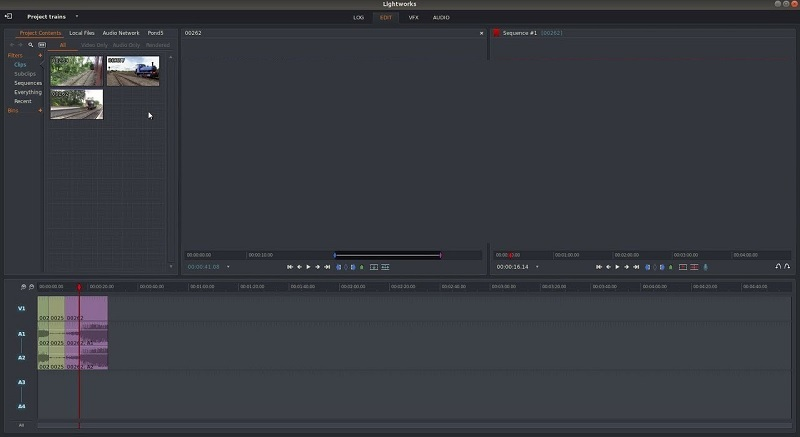Step back one frame in source viewer
This screenshot has width=800, height=437.
coord(299,267)
